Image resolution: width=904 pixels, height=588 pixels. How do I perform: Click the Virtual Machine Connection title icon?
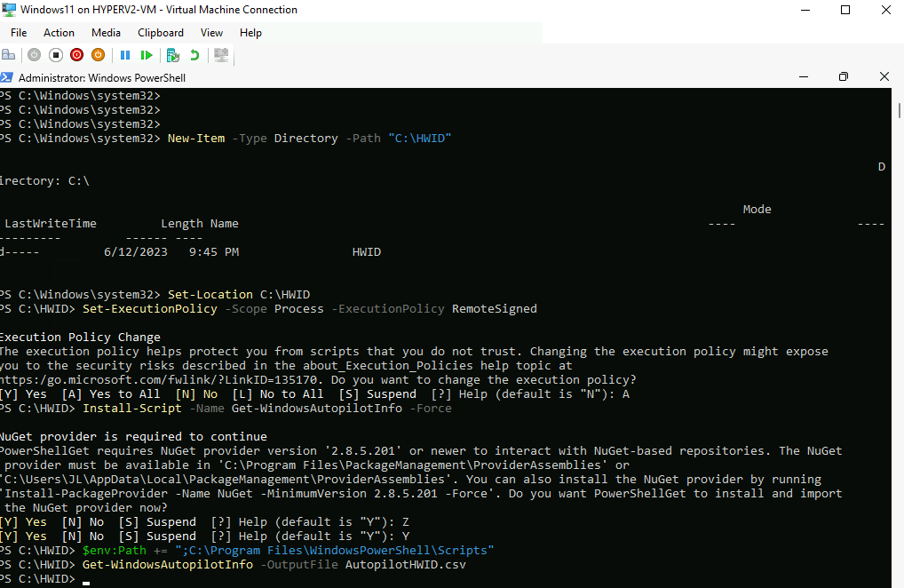[x=9, y=9]
